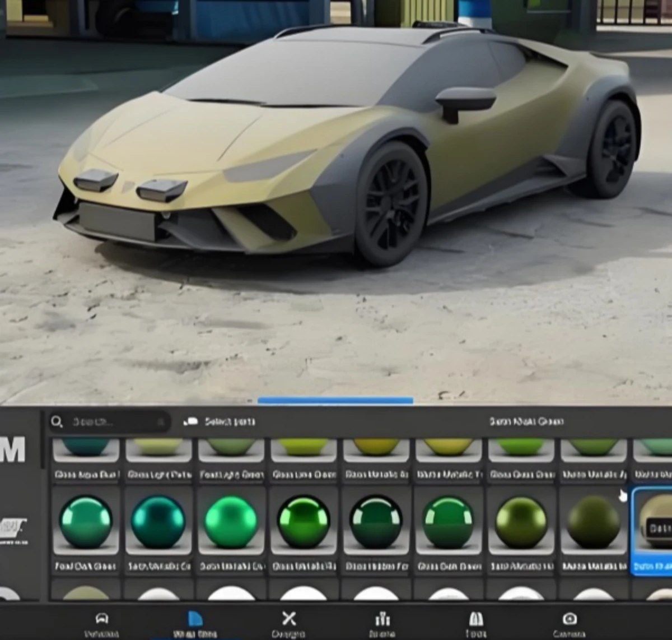
Task: Choose the olive metallic satin sphere swatch
Action: [x=521, y=522]
